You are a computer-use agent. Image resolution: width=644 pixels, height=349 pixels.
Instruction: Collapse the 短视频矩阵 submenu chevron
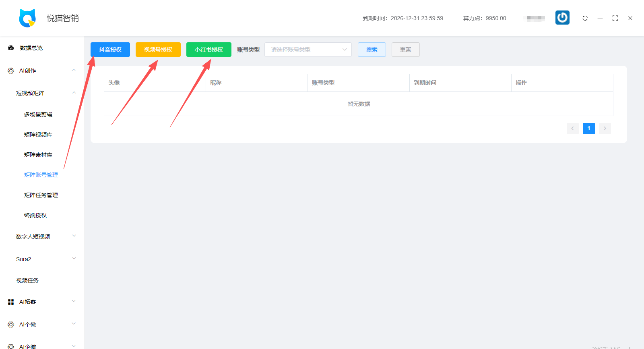point(74,93)
